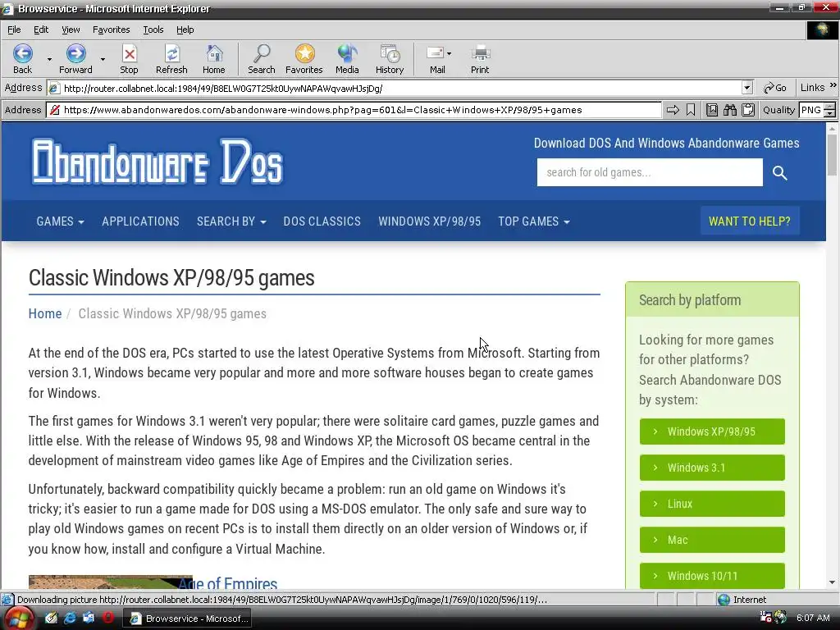Click the Home breadcrumb link

pyautogui.click(x=45, y=313)
